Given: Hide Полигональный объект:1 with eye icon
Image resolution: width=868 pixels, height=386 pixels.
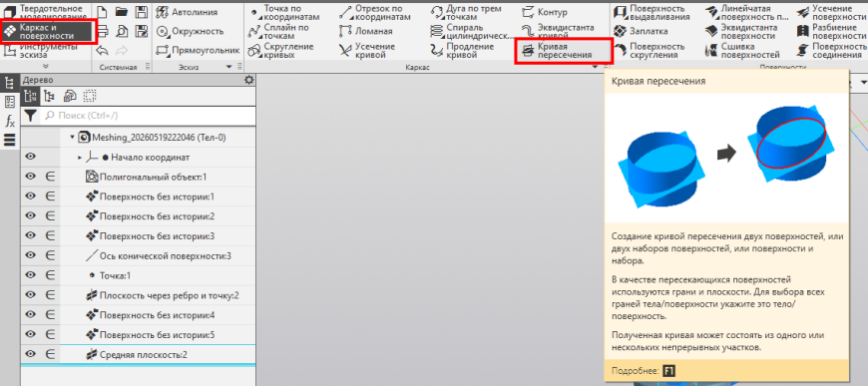Looking at the screenshot, I should tap(31, 178).
